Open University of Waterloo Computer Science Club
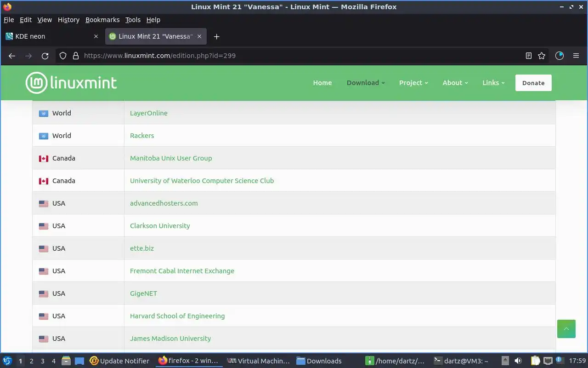 coord(202,181)
